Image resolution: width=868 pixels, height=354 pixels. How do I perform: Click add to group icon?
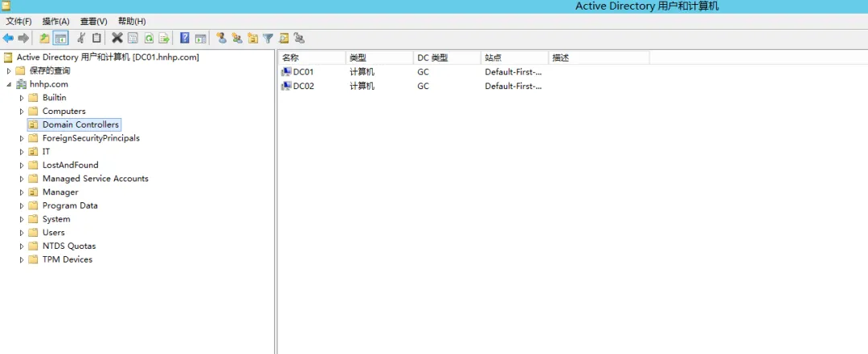click(299, 39)
